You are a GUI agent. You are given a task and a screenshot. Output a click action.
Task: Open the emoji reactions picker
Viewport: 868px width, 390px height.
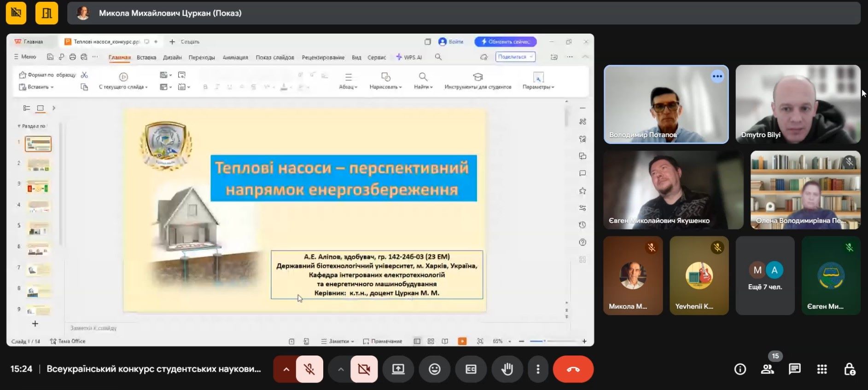pos(434,369)
